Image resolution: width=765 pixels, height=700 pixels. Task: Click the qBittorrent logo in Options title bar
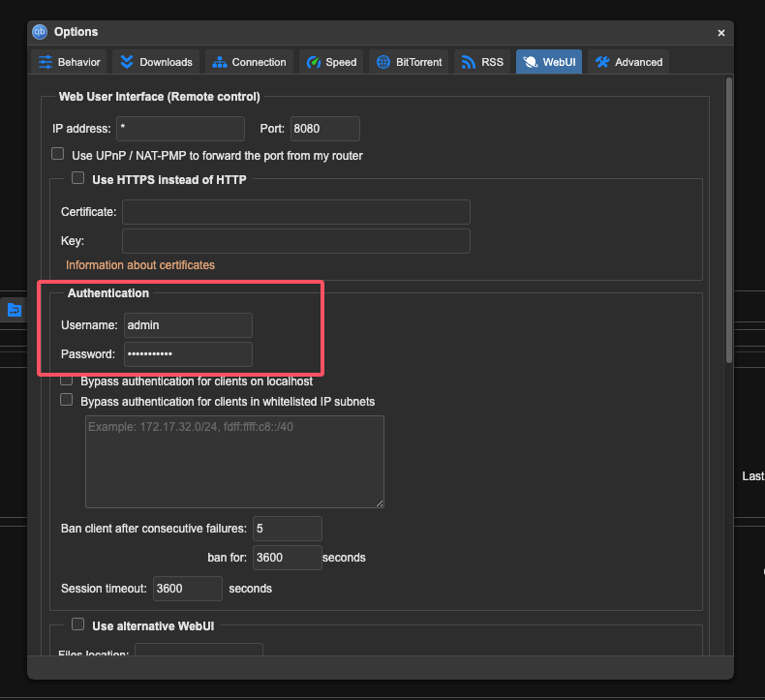click(40, 32)
